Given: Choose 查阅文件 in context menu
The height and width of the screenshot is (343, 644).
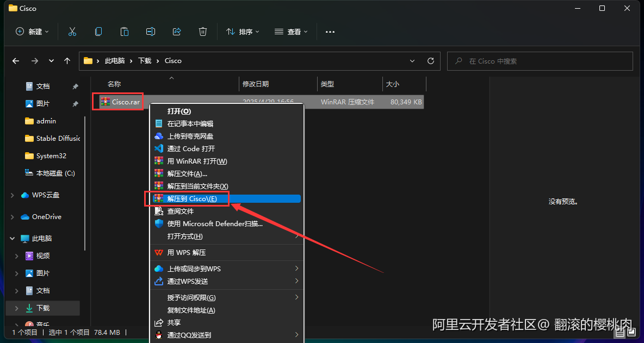Looking at the screenshot, I should point(227,211).
